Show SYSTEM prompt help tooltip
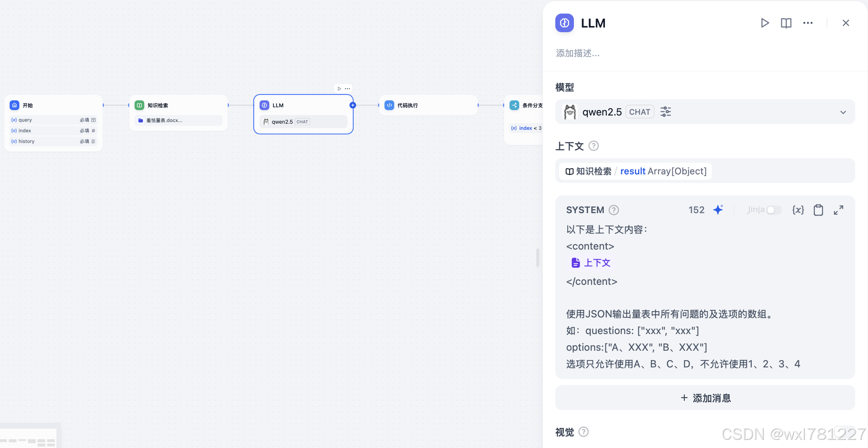 click(x=614, y=210)
